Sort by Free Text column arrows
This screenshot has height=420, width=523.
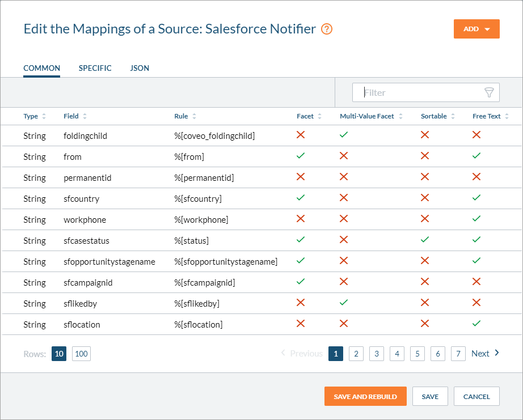click(x=507, y=116)
